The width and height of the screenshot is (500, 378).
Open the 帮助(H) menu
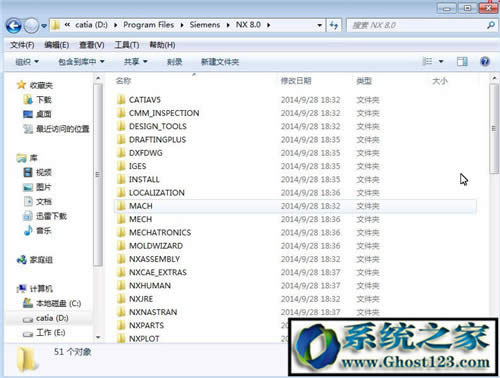click(162, 45)
